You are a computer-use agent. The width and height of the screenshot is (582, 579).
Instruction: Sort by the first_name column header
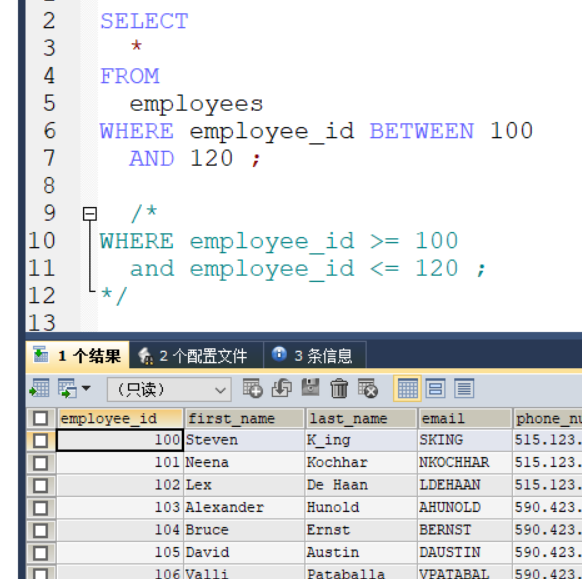point(244,419)
